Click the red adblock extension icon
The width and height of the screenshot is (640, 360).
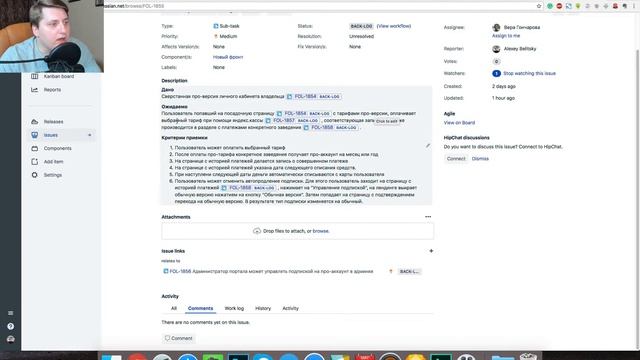(559, 6)
